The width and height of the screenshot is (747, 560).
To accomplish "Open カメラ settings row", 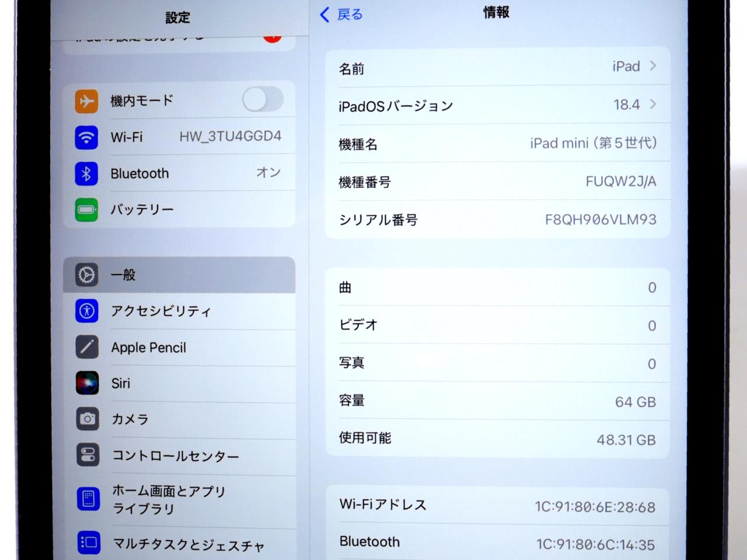I will tap(180, 419).
